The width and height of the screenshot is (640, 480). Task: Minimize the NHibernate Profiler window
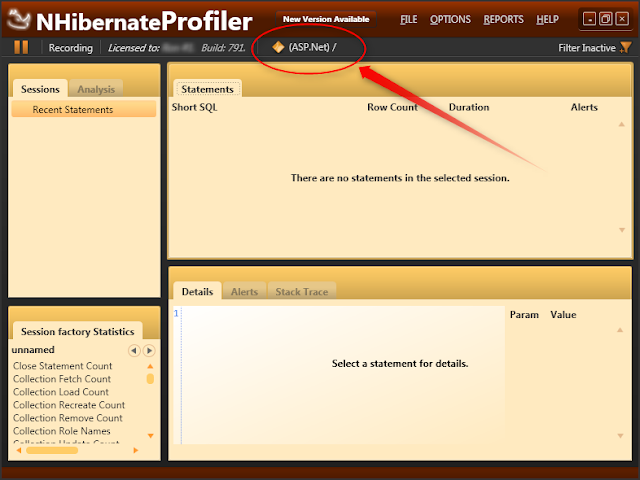coord(589,19)
